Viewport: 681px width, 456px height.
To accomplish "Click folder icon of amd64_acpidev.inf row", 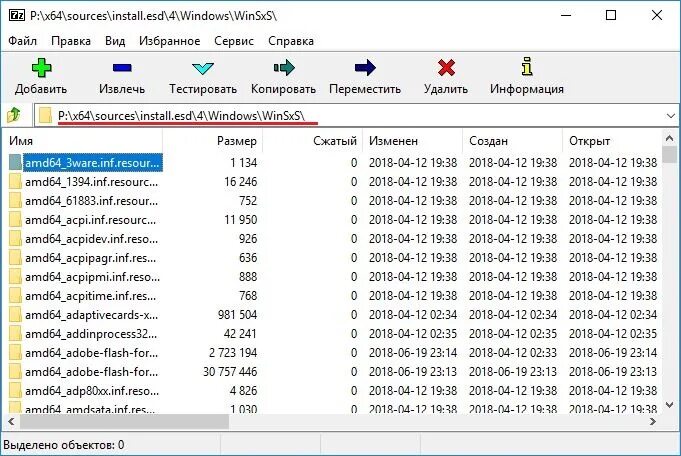I will point(15,239).
